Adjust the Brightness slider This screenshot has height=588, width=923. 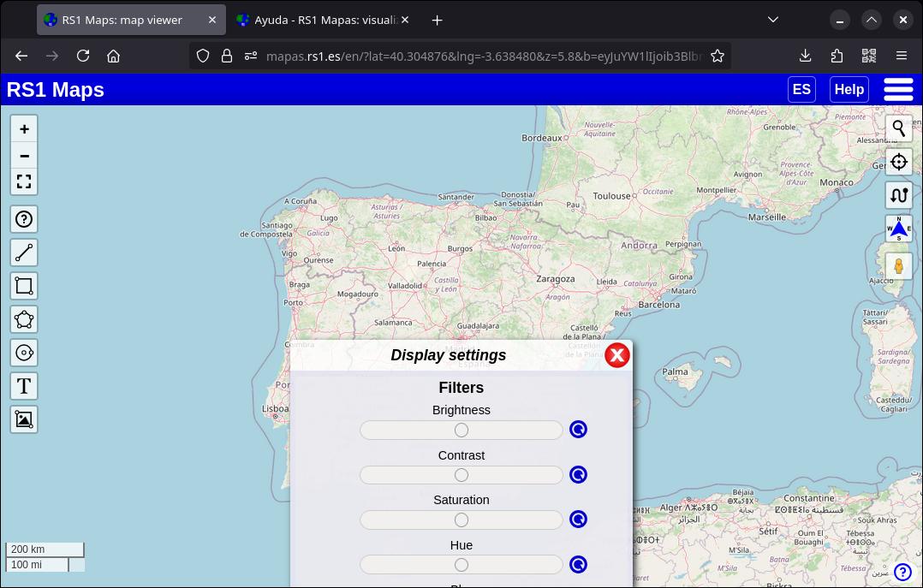tap(461, 431)
